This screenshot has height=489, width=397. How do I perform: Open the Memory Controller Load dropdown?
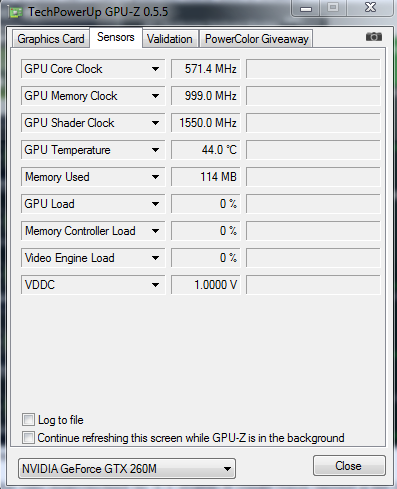coord(155,231)
